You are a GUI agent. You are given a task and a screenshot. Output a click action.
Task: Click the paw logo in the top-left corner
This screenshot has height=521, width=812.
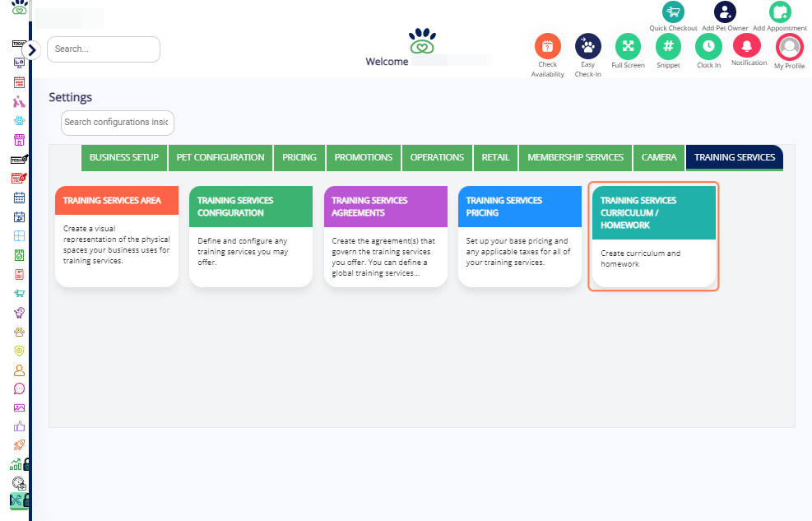point(19,7)
